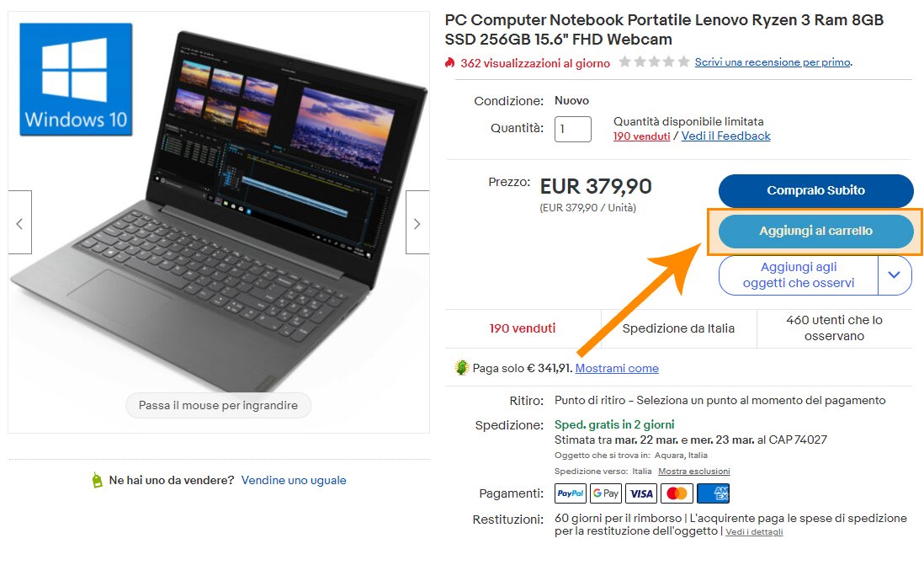Image resolution: width=924 pixels, height=565 pixels.
Task: Click the Mastercard payment icon
Action: (x=677, y=493)
